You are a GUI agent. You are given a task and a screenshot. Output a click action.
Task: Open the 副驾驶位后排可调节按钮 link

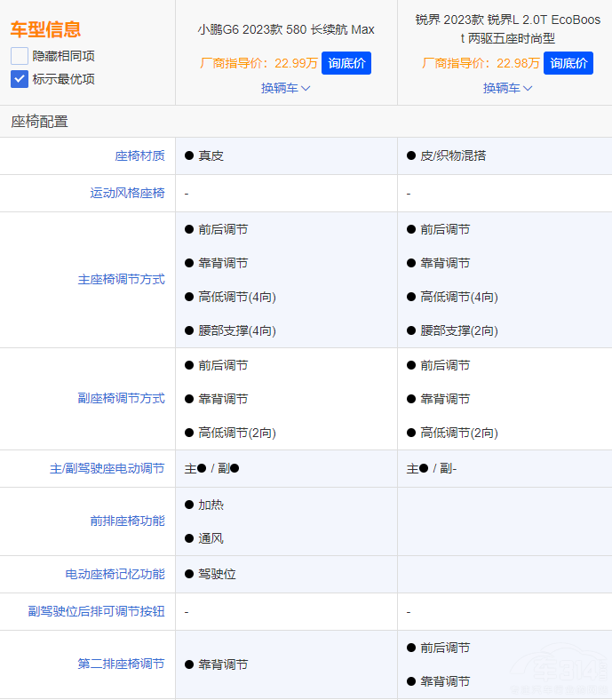[96, 611]
